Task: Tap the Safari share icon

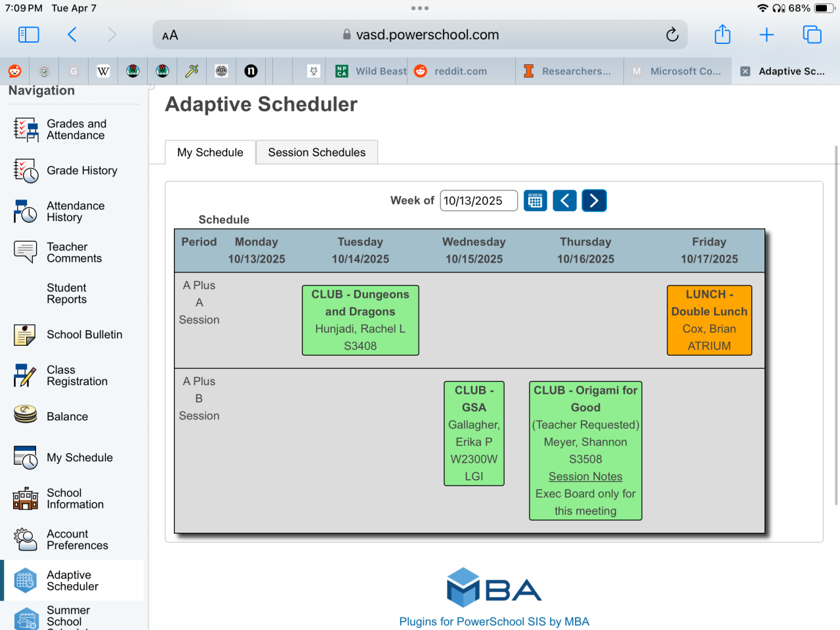Action: [x=723, y=35]
